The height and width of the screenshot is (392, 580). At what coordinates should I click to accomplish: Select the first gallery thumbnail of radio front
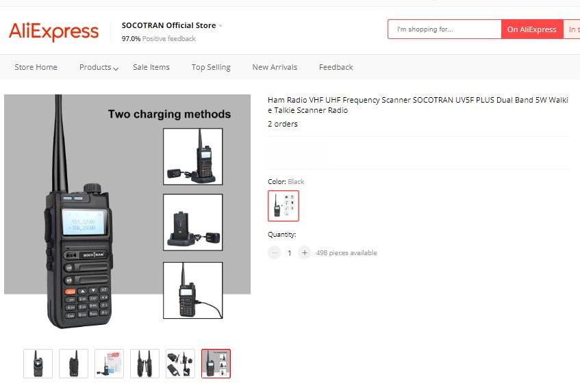click(38, 363)
